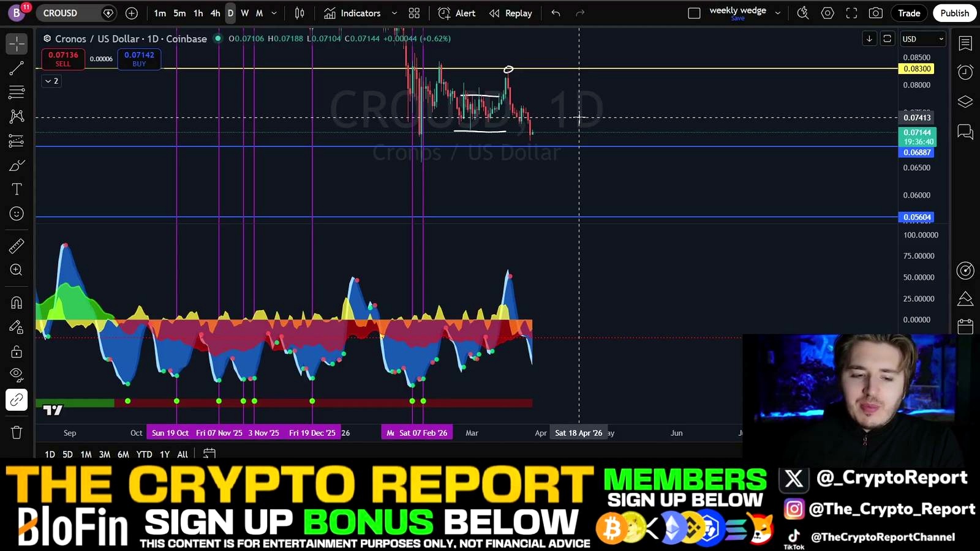The image size is (980, 551).
Task: Open the forecasting and measurement tools
Action: (x=17, y=141)
